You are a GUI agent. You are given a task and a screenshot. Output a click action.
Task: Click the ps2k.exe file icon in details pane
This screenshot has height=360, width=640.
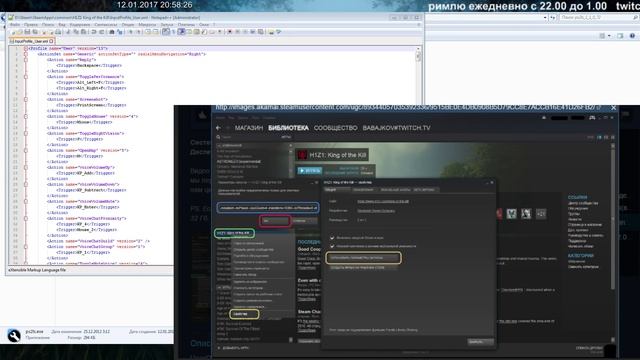pos(14,336)
